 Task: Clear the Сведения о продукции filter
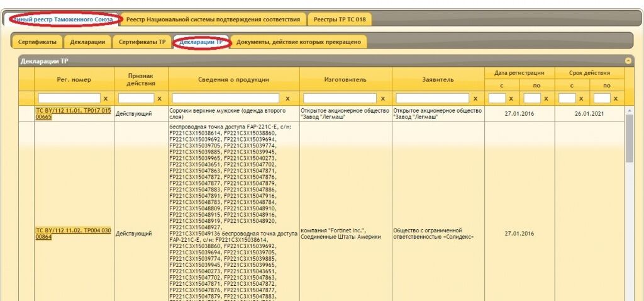287,99
